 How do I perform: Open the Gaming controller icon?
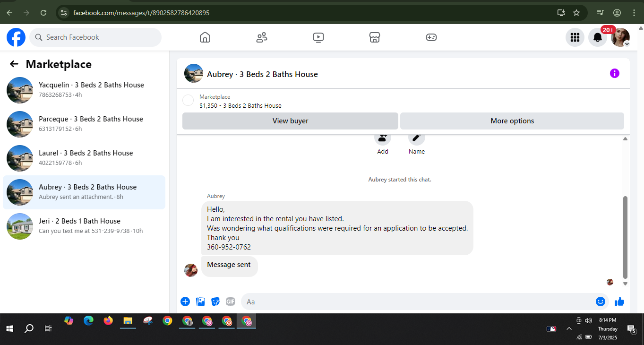[x=431, y=37]
